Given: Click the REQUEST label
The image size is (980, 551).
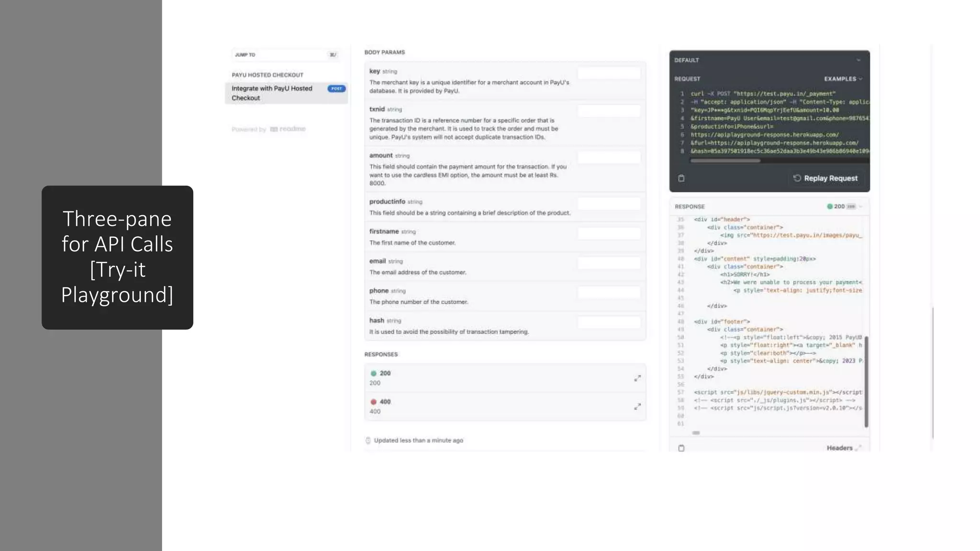Looking at the screenshot, I should coord(687,79).
